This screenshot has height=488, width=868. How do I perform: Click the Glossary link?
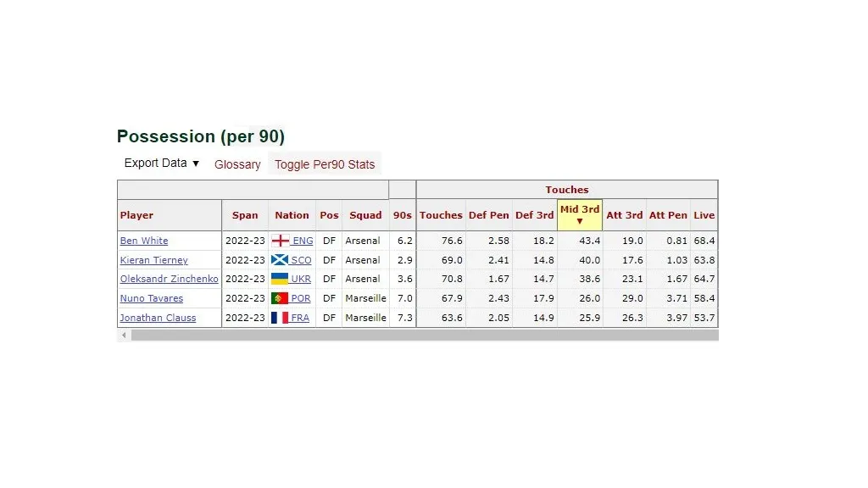[237, 164]
